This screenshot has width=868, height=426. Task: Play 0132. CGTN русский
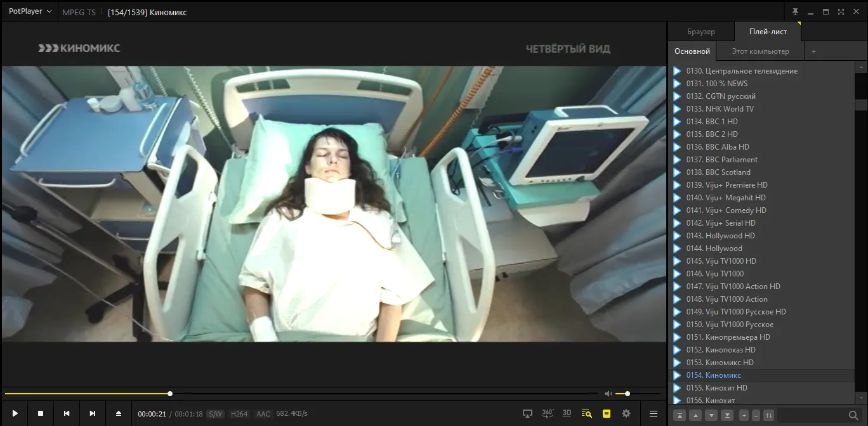763,96
